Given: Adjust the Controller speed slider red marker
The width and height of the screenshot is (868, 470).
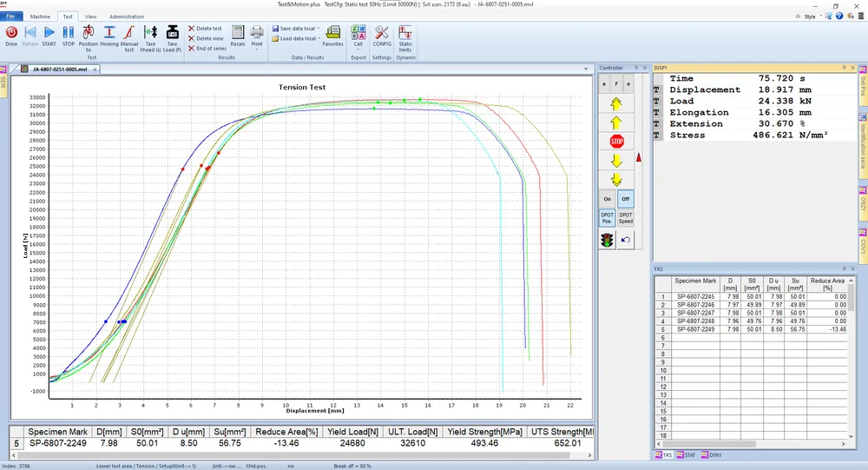Looking at the screenshot, I should (639, 158).
